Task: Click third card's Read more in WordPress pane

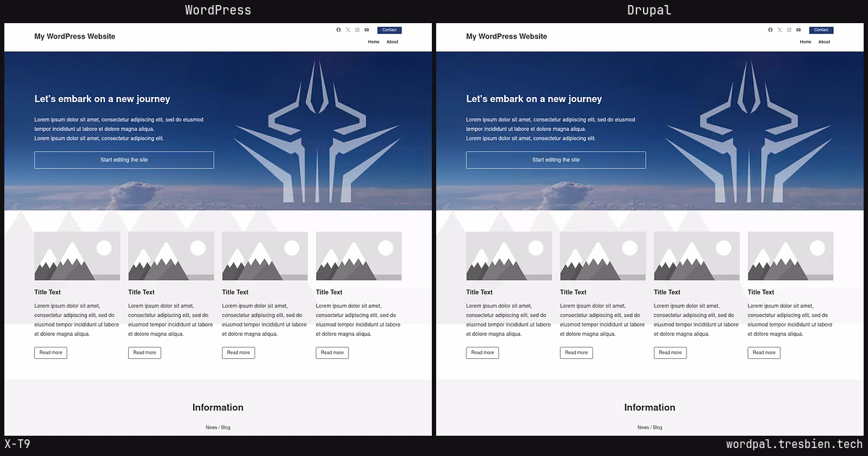Action: coord(238,352)
